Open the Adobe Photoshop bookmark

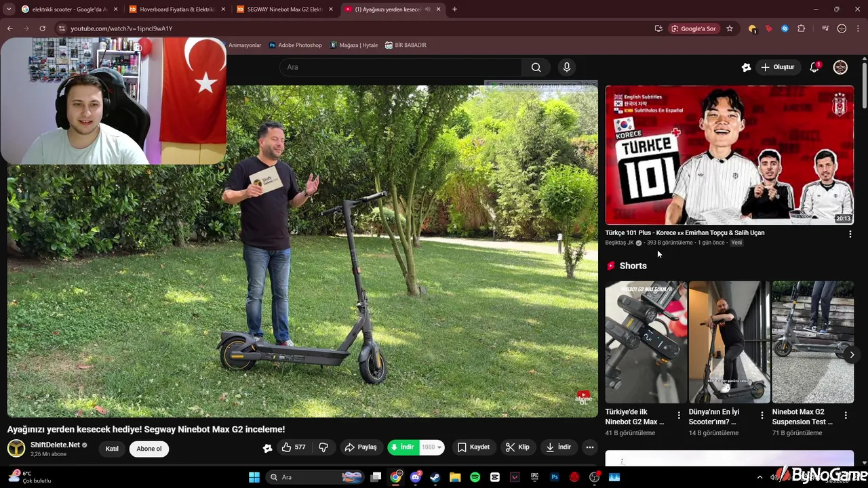pyautogui.click(x=295, y=45)
